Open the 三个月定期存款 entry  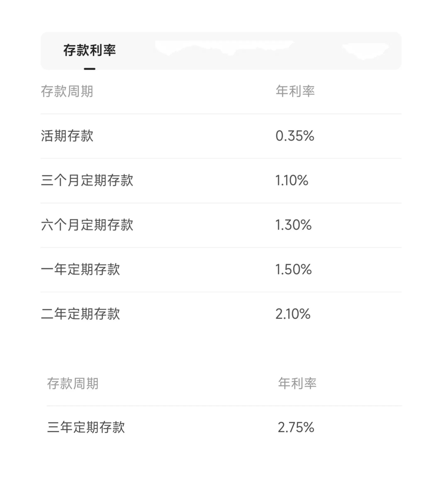(x=87, y=180)
